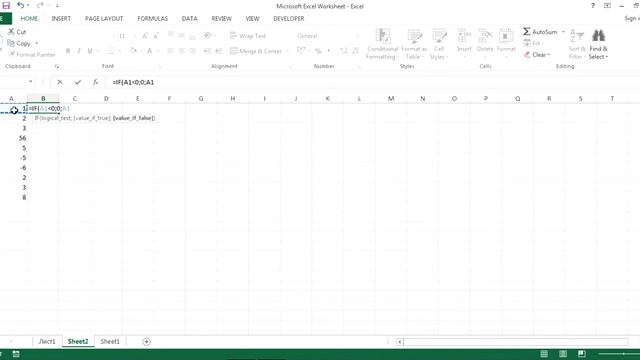The height and width of the screenshot is (360, 640).
Task: Cancel the formula entry with the X icon
Action: click(60, 82)
